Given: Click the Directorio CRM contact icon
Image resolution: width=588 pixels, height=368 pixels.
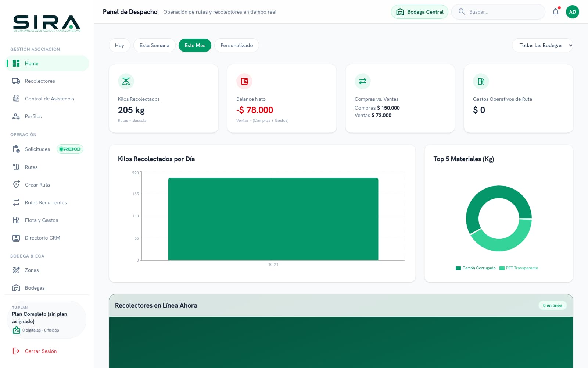Looking at the screenshot, I should (16, 238).
